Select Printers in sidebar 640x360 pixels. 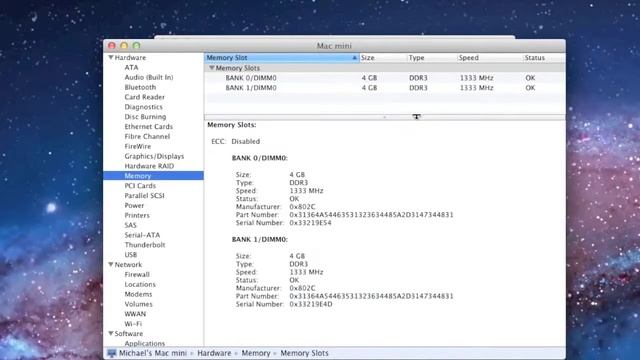coord(137,215)
